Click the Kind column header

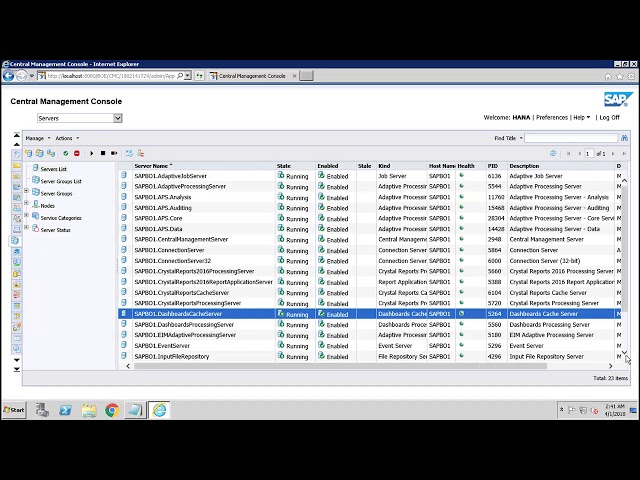pos(384,166)
